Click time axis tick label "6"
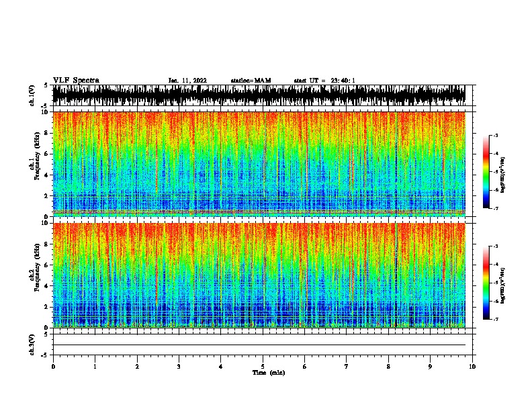 point(305,367)
